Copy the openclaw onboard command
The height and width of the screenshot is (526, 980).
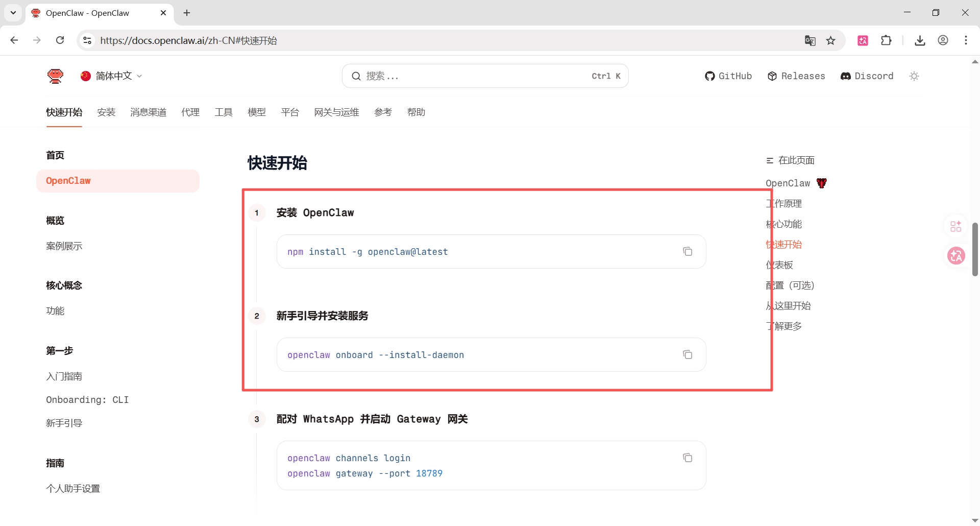pos(688,354)
